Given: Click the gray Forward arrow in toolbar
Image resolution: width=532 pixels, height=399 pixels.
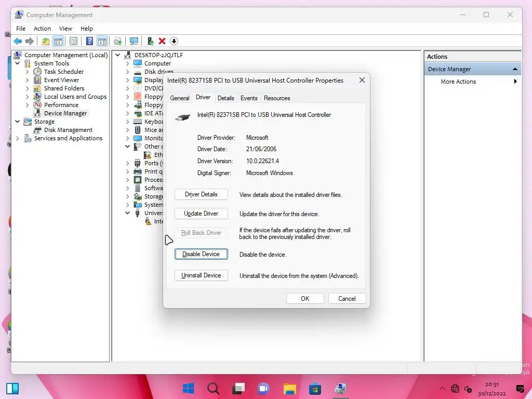Looking at the screenshot, I should tap(30, 42).
